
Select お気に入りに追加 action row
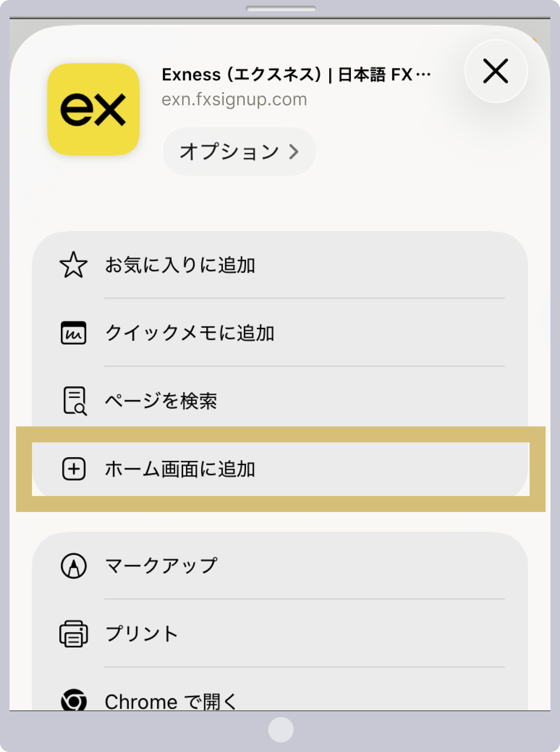(180, 263)
